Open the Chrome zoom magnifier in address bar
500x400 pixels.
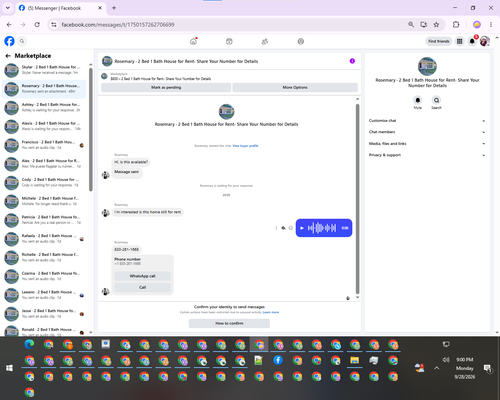[x=411, y=24]
